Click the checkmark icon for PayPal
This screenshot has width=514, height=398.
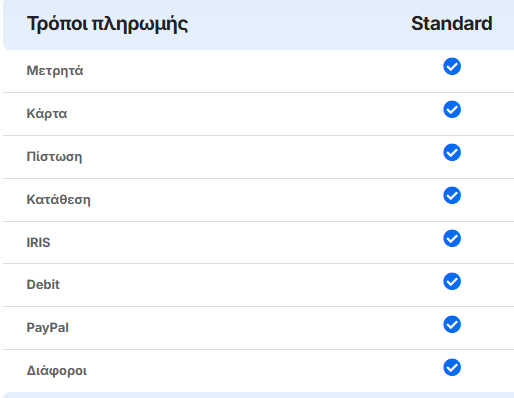coord(452,324)
